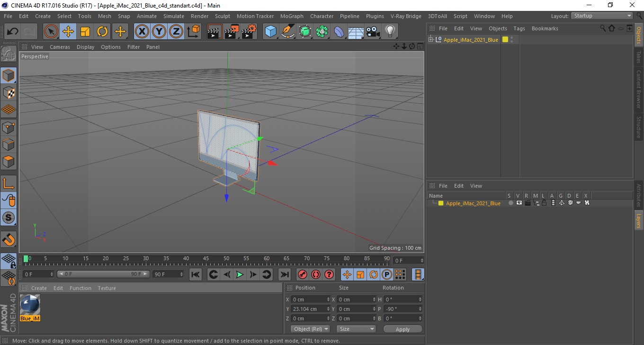Open the Mesh menu

coord(104,16)
